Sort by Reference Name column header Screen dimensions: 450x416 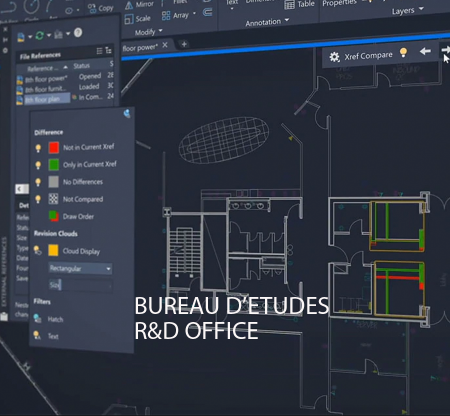[43, 69]
